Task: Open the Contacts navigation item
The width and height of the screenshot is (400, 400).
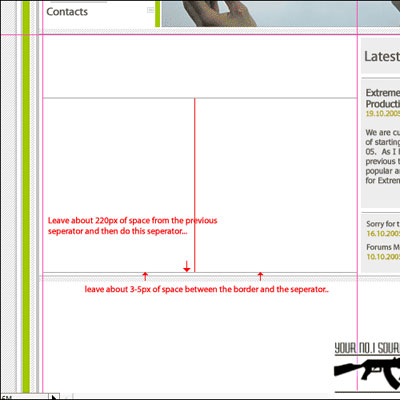Action: pos(67,12)
